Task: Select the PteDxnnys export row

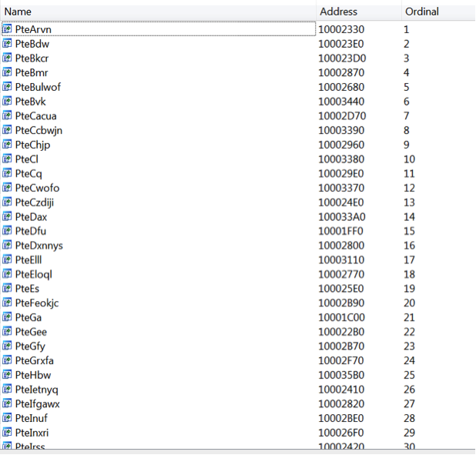Action: [x=39, y=246]
